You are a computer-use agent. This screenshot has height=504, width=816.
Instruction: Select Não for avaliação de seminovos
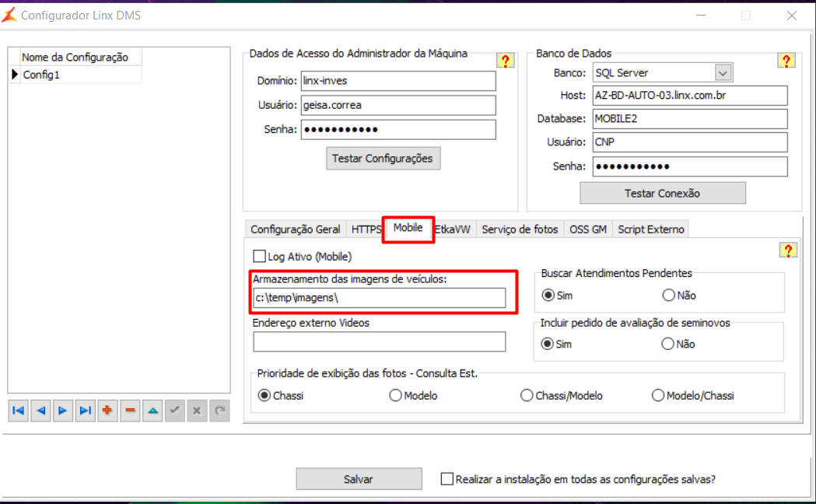tap(667, 344)
